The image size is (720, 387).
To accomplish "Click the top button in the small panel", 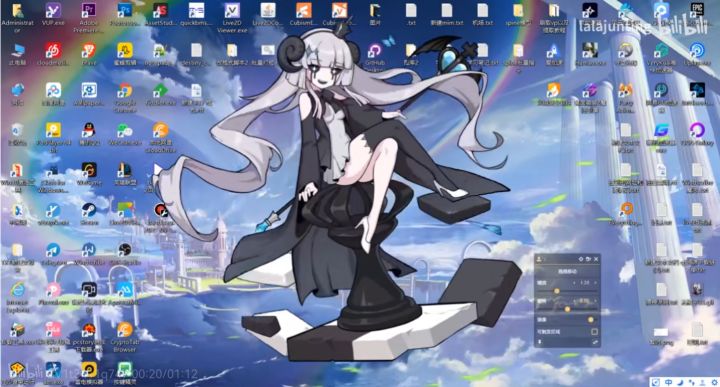I will pyautogui.click(x=568, y=271).
